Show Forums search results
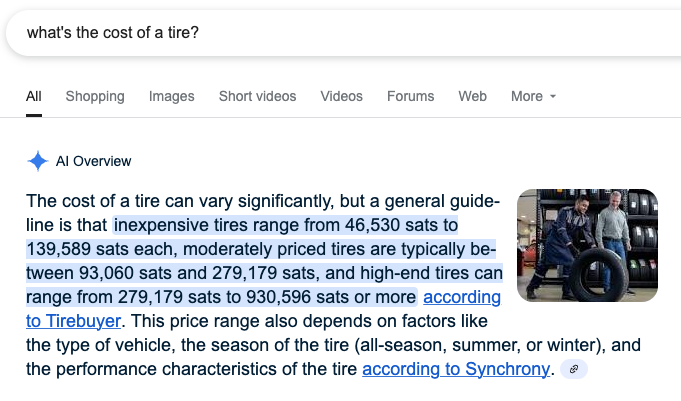The width and height of the screenshot is (681, 401). (x=410, y=96)
